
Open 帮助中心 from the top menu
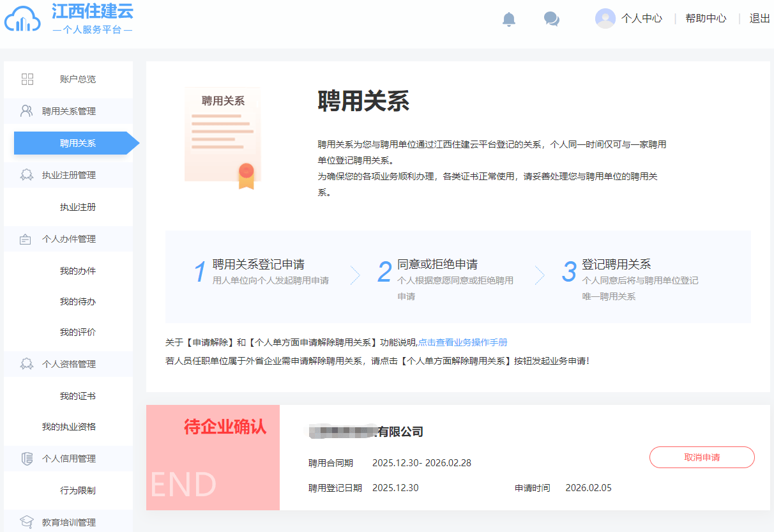(705, 19)
